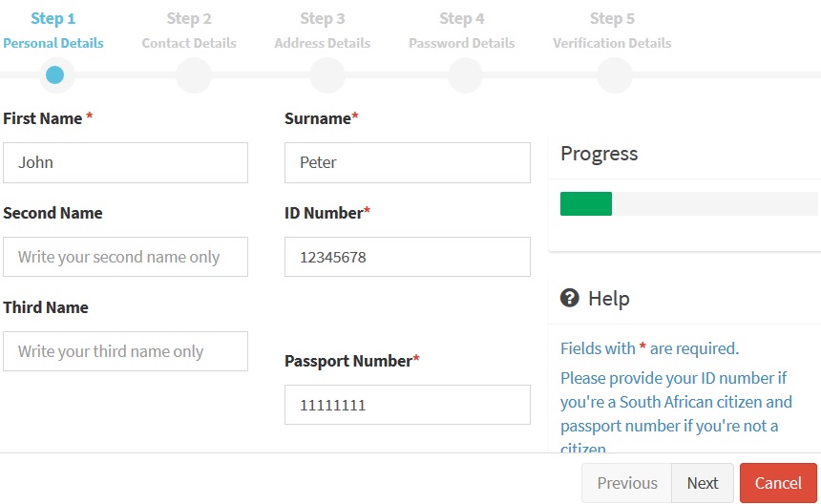The height and width of the screenshot is (504, 821).
Task: Focus the First Name field
Action: (x=125, y=162)
